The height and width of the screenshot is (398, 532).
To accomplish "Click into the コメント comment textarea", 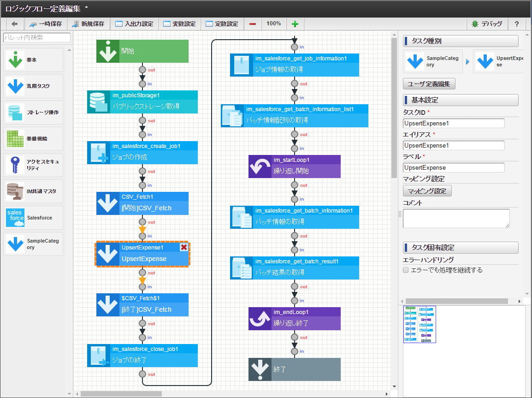I will click(x=456, y=219).
